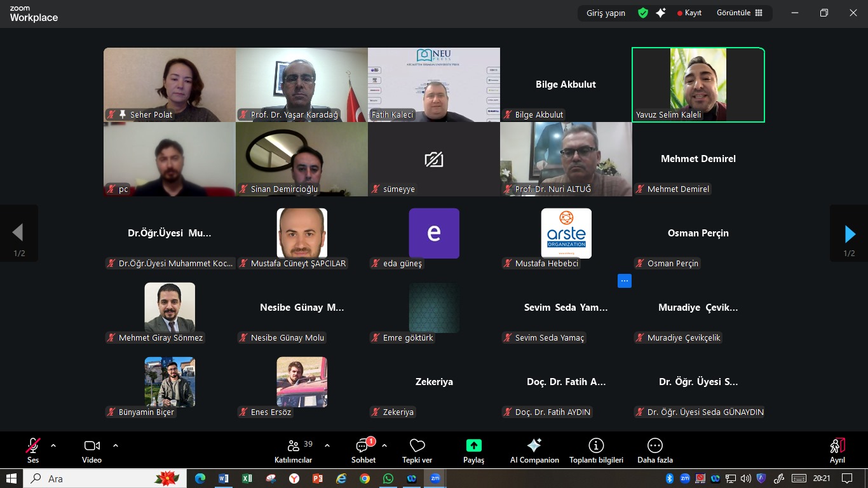Viewport: 868px width, 488px height.
Task: Click the green encryption shield icon
Action: coord(643,13)
